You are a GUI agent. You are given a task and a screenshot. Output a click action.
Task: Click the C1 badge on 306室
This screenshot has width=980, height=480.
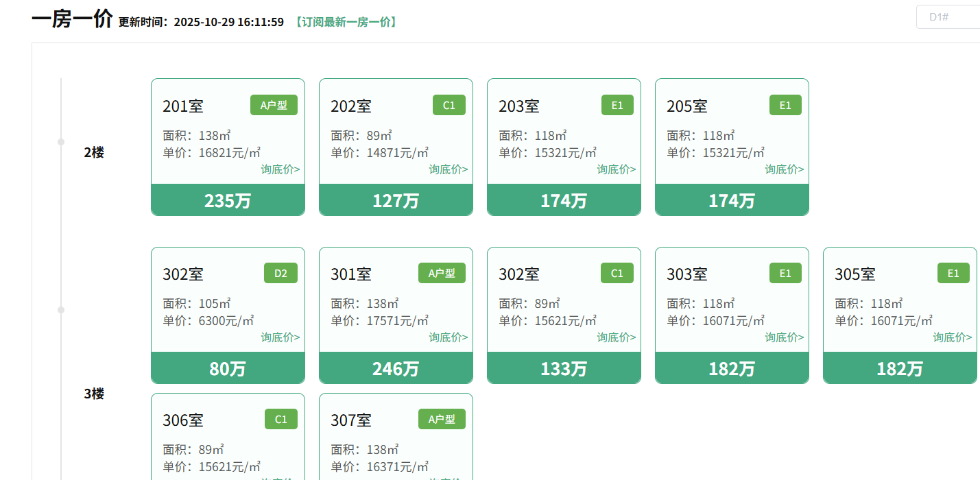pyautogui.click(x=280, y=419)
